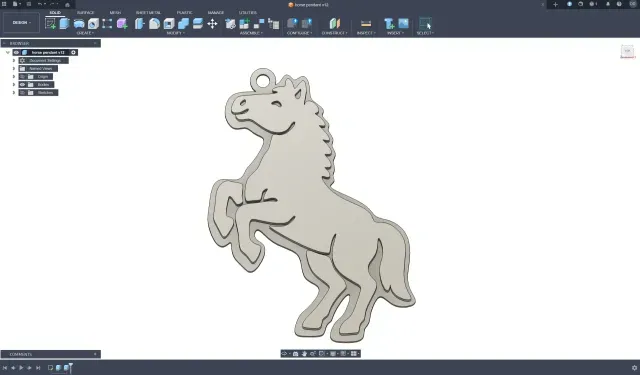Open the Create dropdown menu
This screenshot has width=640, height=375.
[x=85, y=33]
